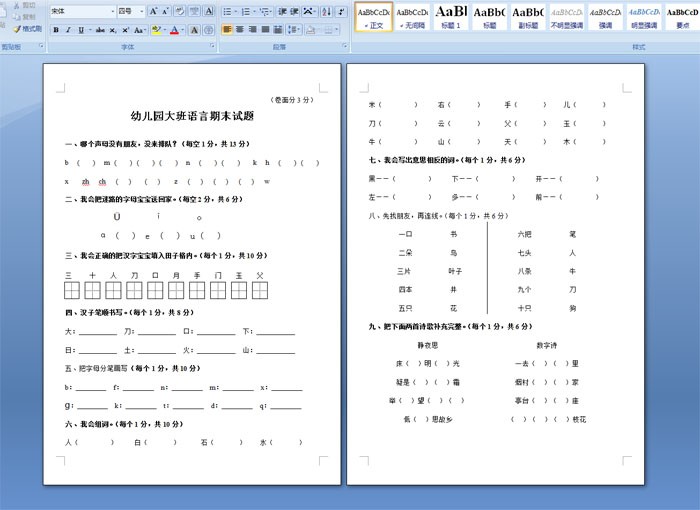Toggle Superscript formatting
This screenshot has width=700, height=510.
coord(125,30)
